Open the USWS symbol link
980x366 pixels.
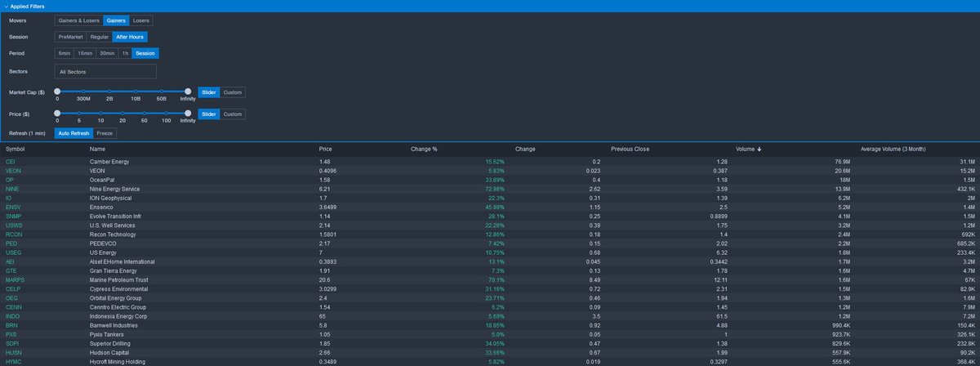pyautogui.click(x=14, y=225)
